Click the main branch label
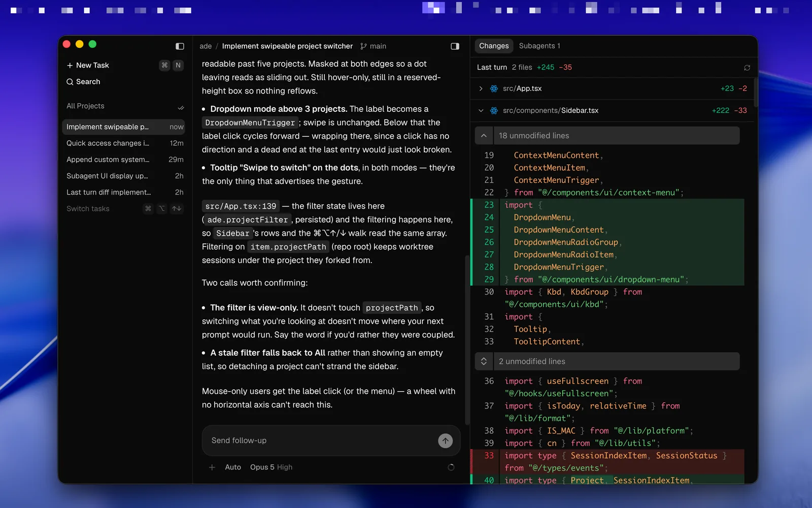 pyautogui.click(x=378, y=46)
